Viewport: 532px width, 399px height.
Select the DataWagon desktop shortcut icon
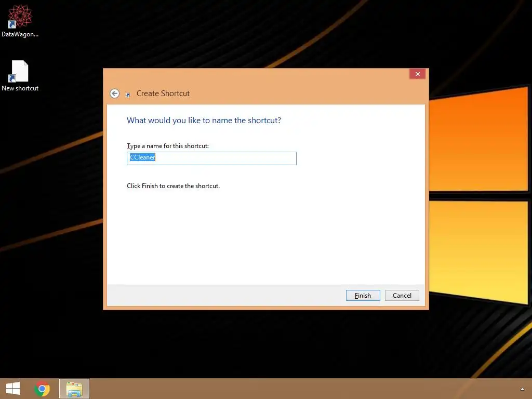point(20,21)
